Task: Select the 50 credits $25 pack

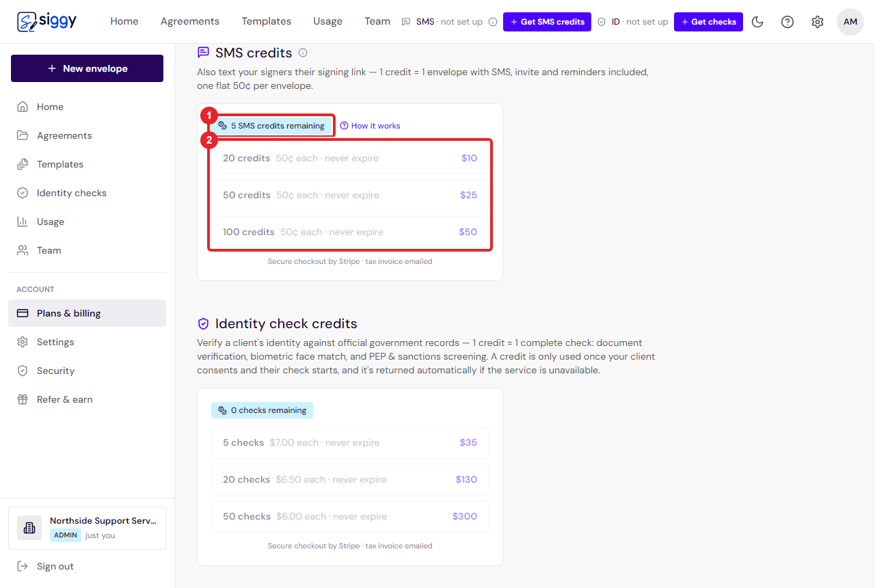Action: click(350, 195)
